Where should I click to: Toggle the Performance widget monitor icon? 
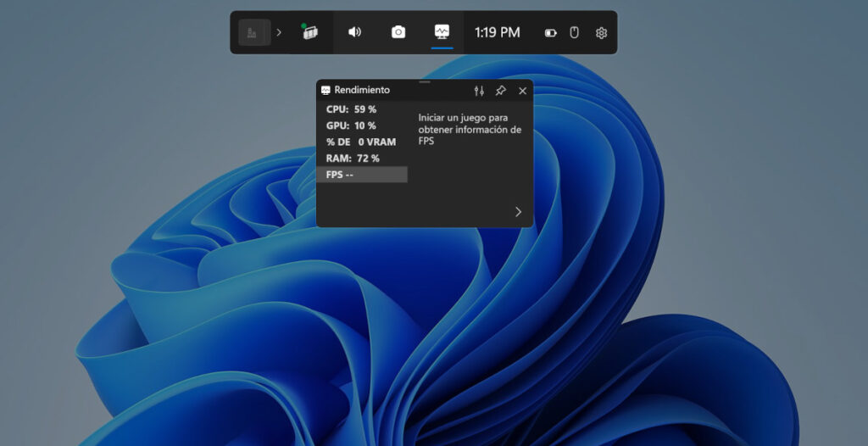pos(442,32)
